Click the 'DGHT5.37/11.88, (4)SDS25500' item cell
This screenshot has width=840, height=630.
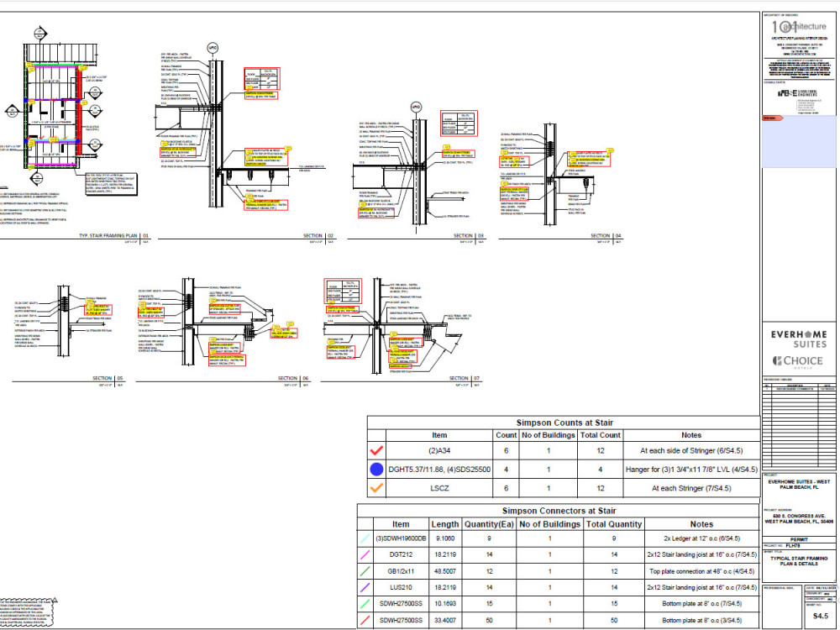439,470
